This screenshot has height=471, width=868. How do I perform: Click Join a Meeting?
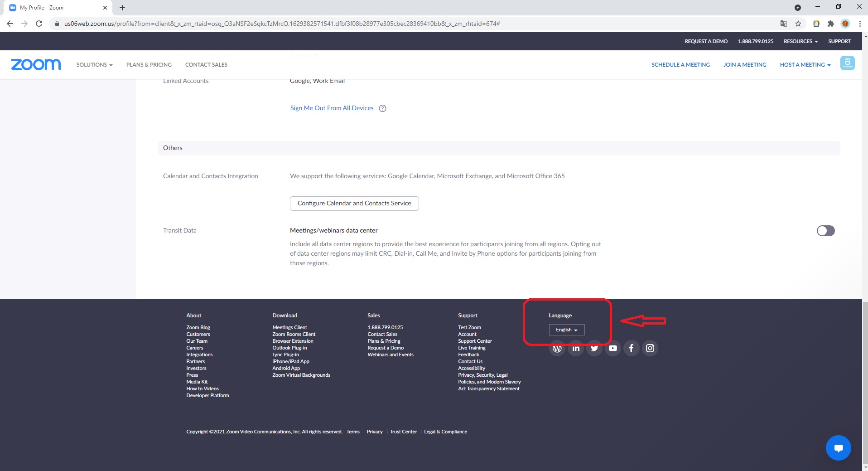745,65
